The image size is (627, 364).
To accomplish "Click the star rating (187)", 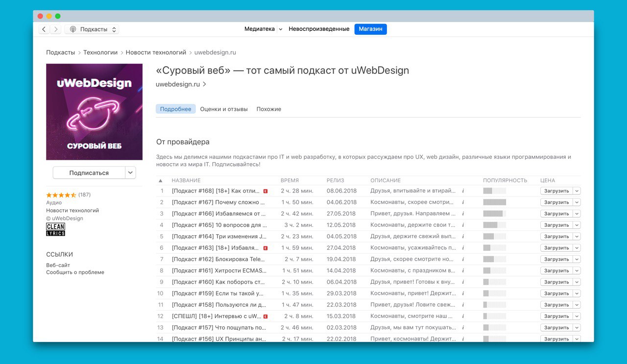I will tap(69, 195).
